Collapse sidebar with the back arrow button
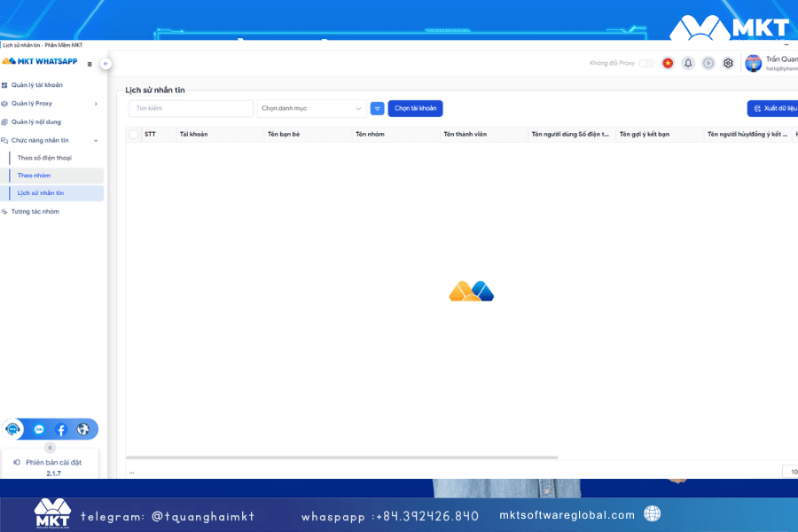798x532 pixels. point(106,64)
